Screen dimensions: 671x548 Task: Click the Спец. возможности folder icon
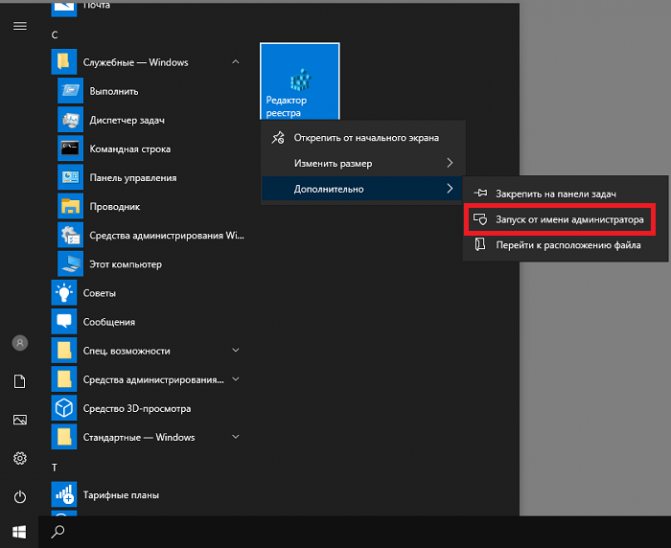point(64,350)
